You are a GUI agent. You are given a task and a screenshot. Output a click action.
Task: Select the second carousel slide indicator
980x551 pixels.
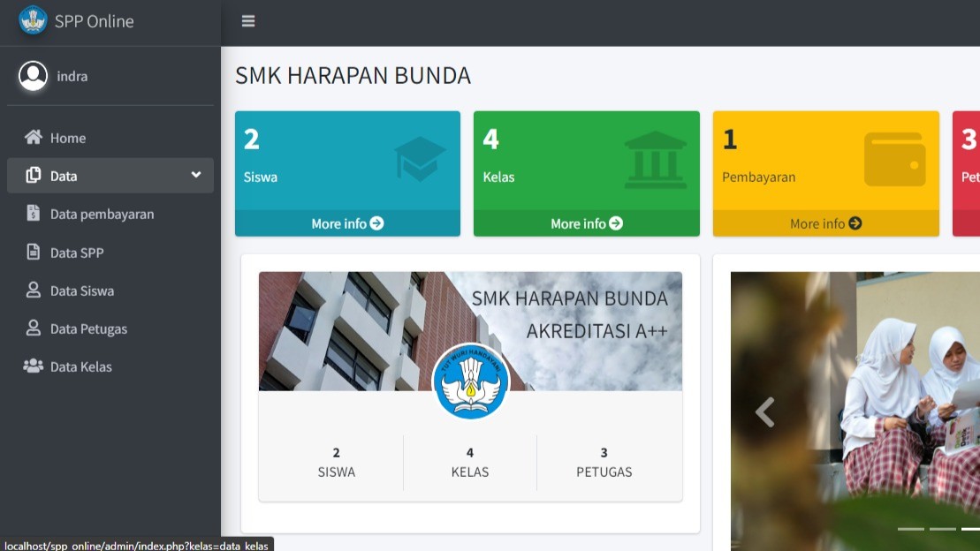tap(943, 529)
